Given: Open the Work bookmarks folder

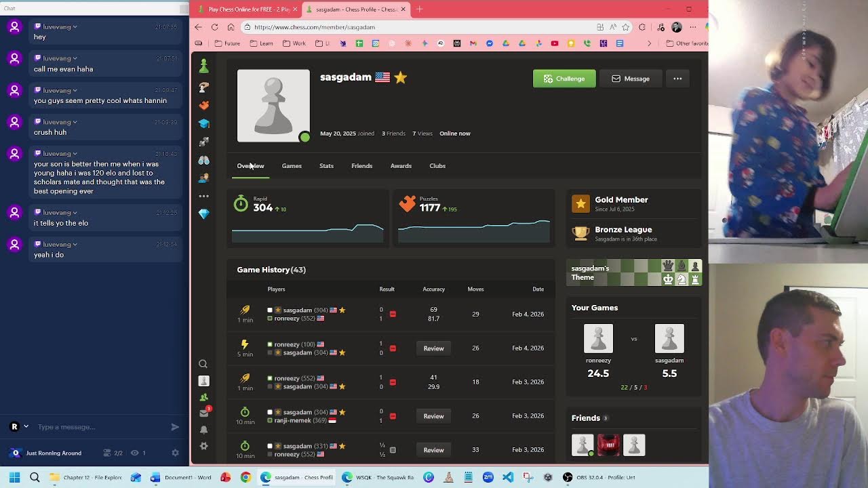Looking at the screenshot, I should point(294,43).
